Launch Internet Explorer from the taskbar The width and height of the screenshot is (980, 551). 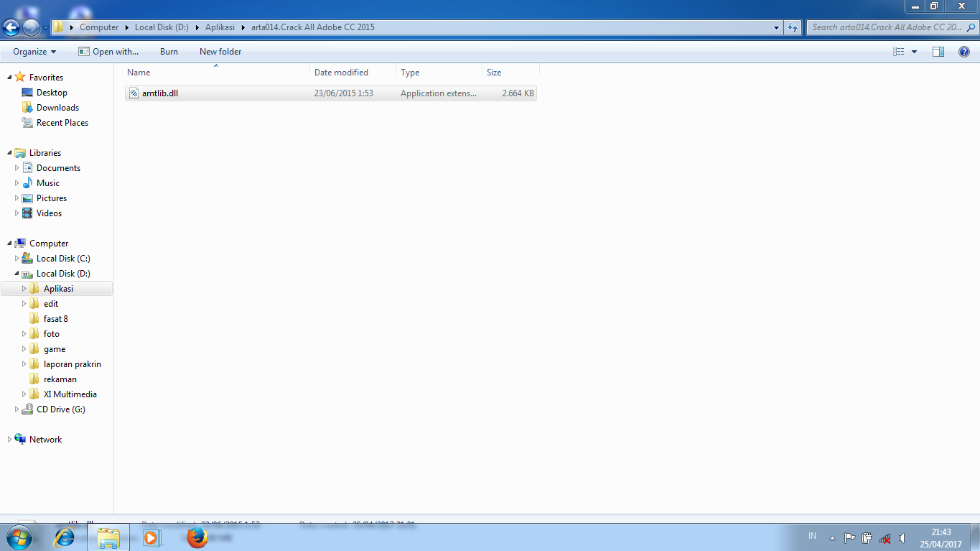point(64,537)
